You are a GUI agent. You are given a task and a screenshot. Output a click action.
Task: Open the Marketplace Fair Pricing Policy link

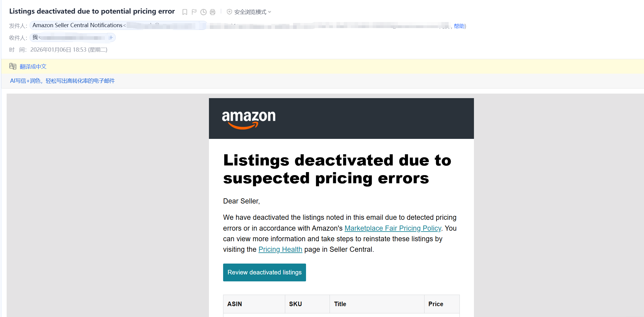pyautogui.click(x=393, y=228)
